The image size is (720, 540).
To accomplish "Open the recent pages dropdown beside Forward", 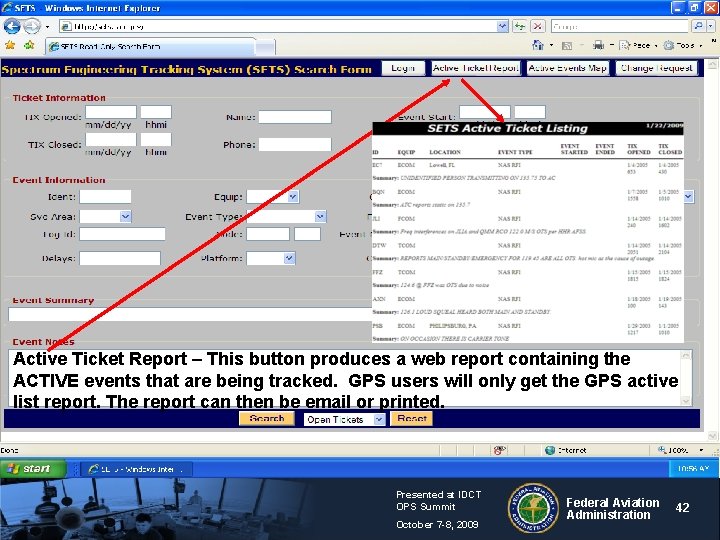I will [x=47, y=27].
